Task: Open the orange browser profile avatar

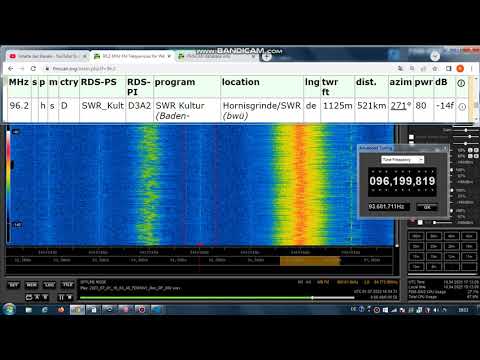Action: [x=460, y=69]
